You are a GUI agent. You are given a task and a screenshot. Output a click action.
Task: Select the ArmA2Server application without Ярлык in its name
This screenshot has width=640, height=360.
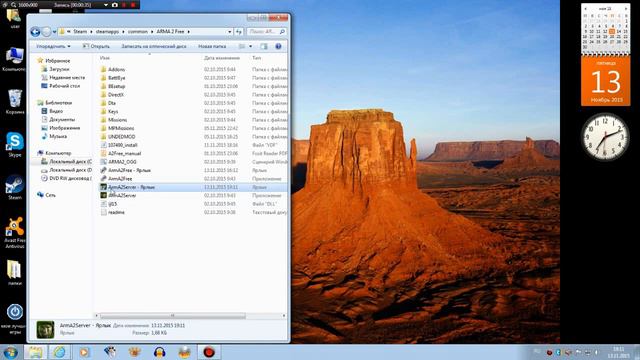[122, 196]
